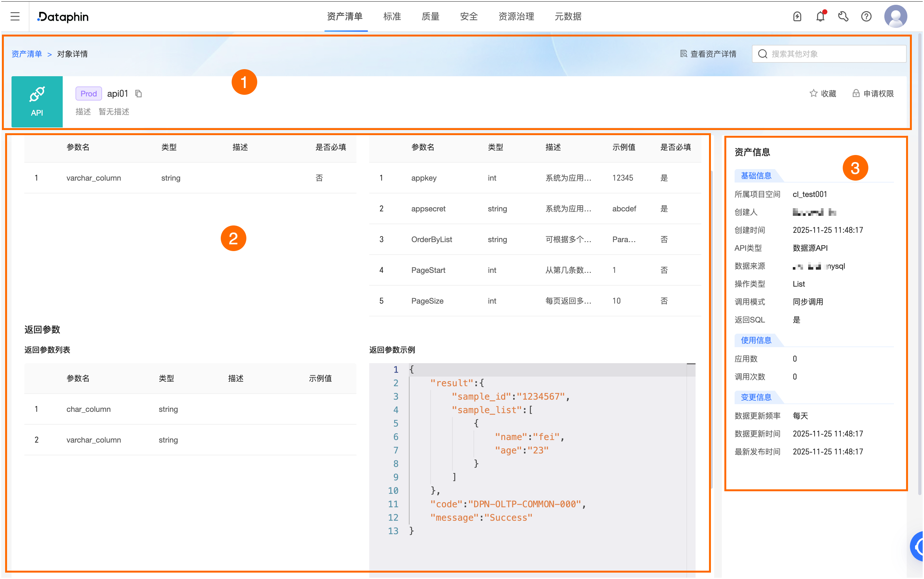Switch to the 标准 tab
Image resolution: width=924 pixels, height=579 pixels.
coord(392,16)
